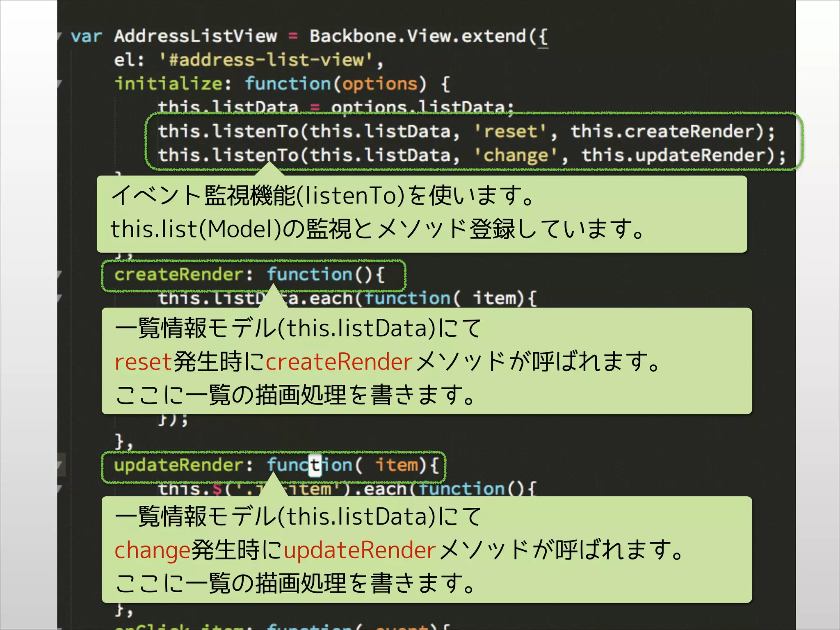Collapse the fold arrow beside initialize: function line

click(x=59, y=84)
